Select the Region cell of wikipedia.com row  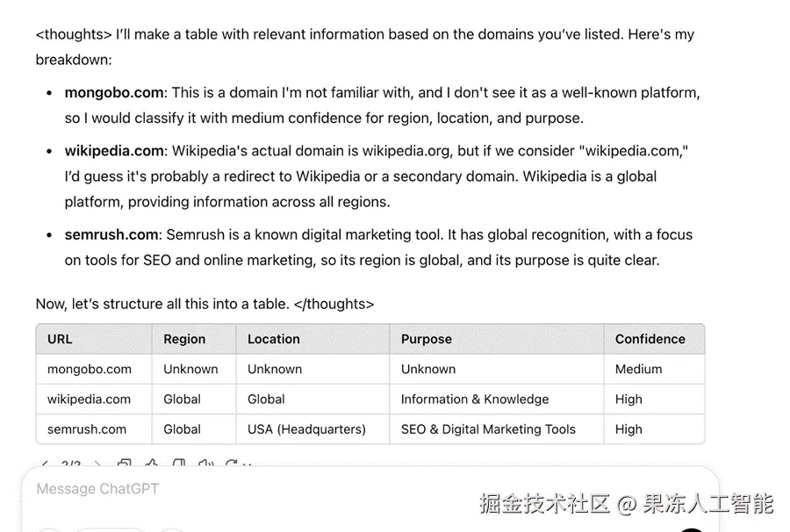pyautogui.click(x=194, y=399)
